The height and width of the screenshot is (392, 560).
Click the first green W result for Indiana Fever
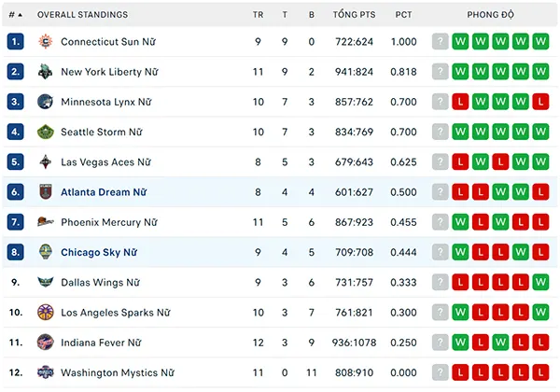click(x=460, y=343)
